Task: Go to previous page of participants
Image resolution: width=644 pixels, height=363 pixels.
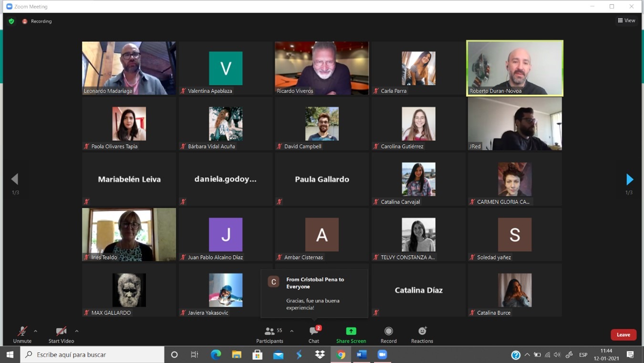Action: point(15,180)
